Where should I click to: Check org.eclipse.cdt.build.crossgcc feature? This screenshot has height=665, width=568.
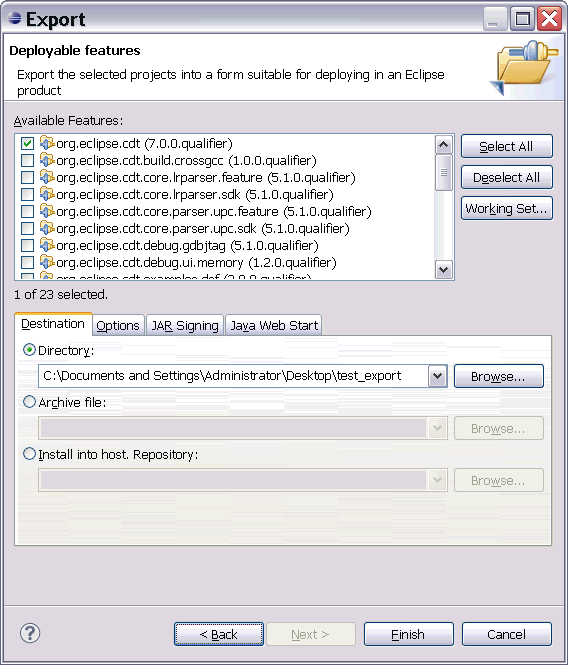pyautogui.click(x=28, y=160)
